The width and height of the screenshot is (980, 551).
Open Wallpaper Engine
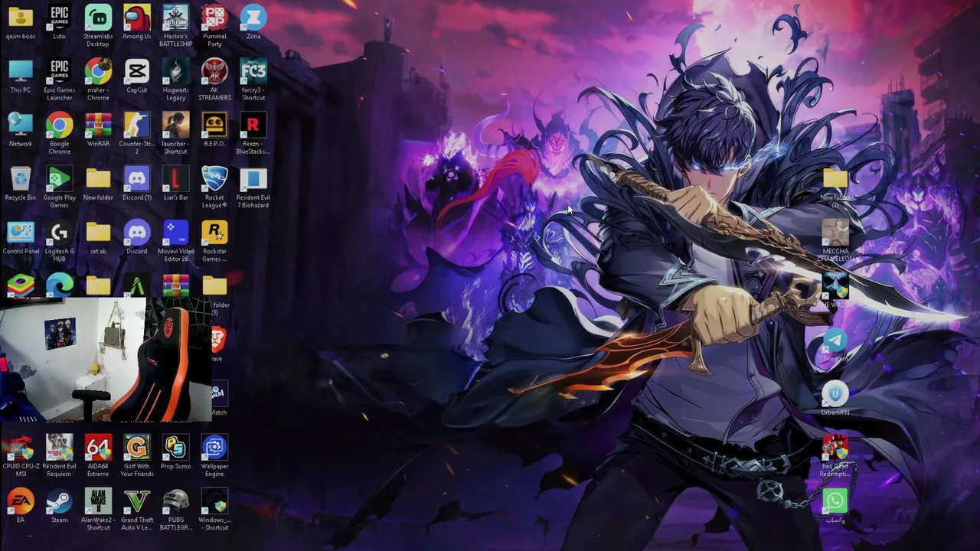(214, 455)
